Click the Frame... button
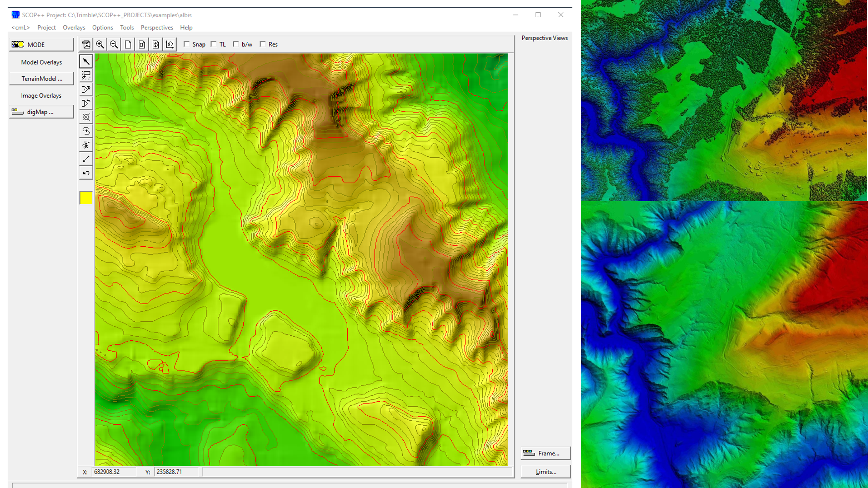Screen dimensions: 868x488 (545, 453)
